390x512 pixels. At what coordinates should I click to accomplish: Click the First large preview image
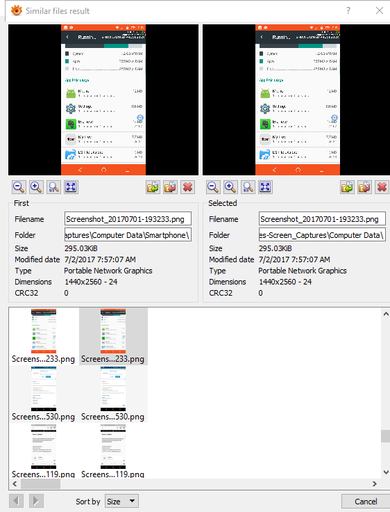click(103, 100)
